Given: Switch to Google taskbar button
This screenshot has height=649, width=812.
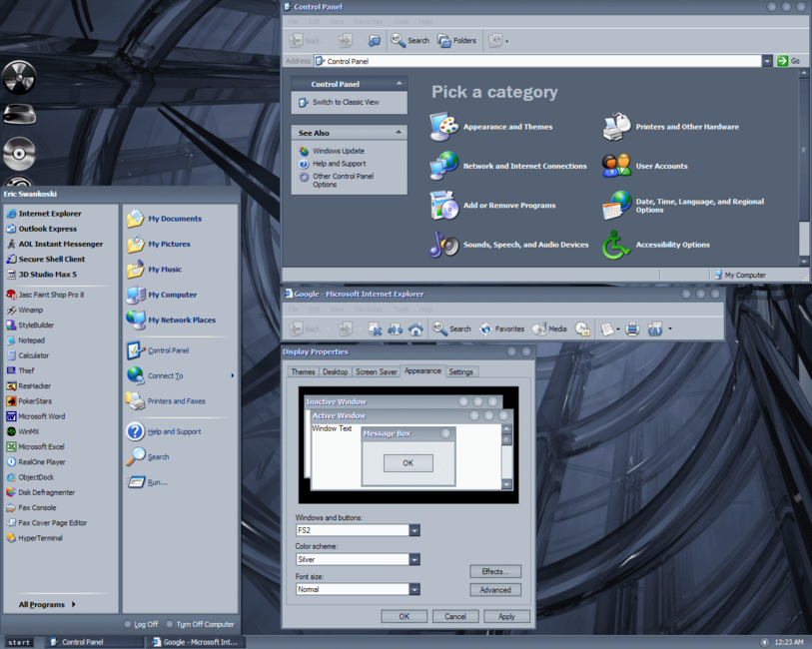Looking at the screenshot, I should 196,642.
